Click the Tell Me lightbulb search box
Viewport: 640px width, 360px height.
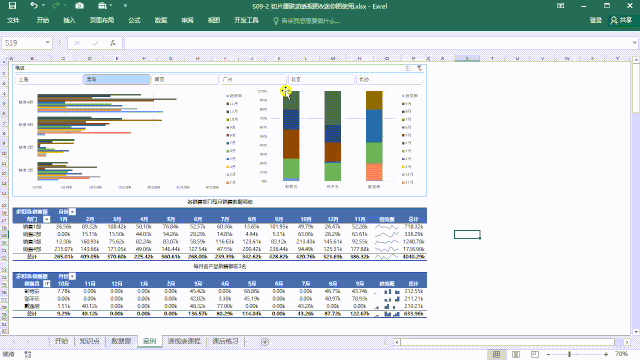(x=307, y=20)
